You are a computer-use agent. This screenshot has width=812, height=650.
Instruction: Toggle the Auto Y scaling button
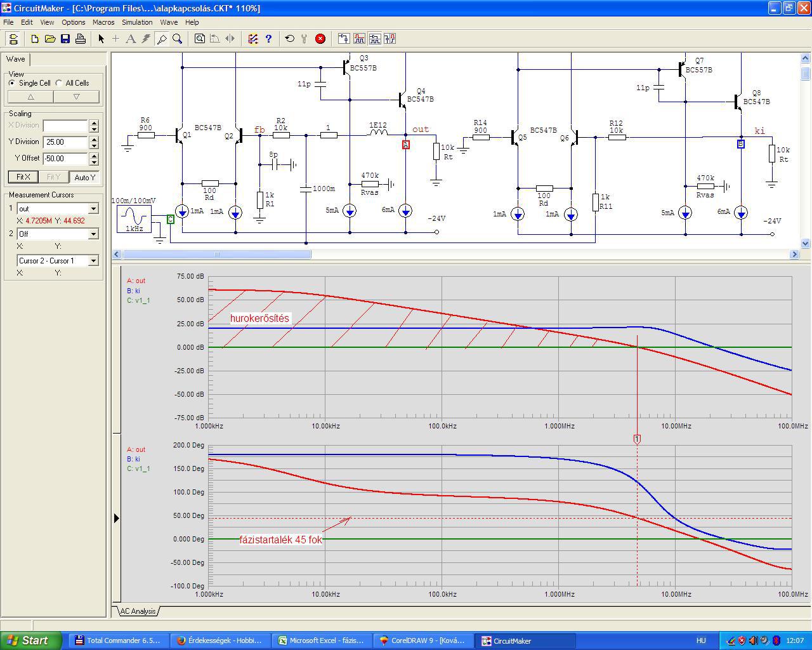pos(85,177)
